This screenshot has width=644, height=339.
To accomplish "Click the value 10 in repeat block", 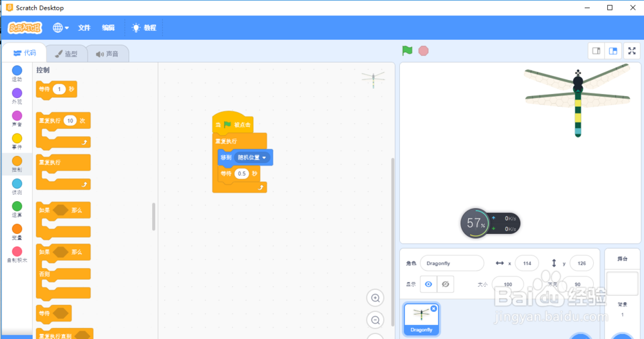I will 70,121.
